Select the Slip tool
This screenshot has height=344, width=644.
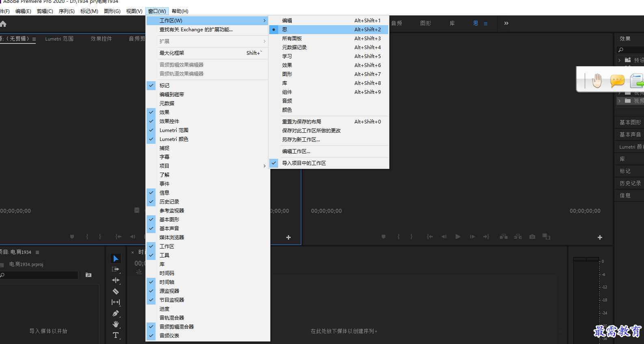click(x=116, y=302)
